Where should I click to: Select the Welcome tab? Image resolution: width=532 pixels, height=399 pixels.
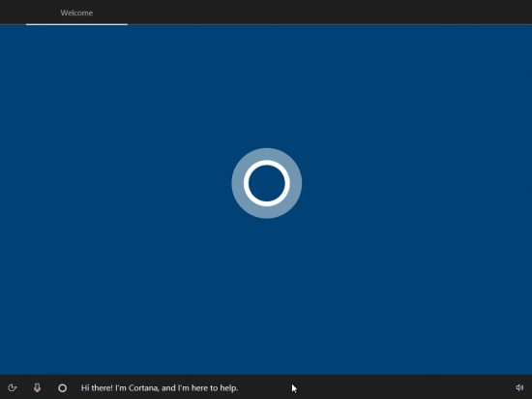click(76, 13)
